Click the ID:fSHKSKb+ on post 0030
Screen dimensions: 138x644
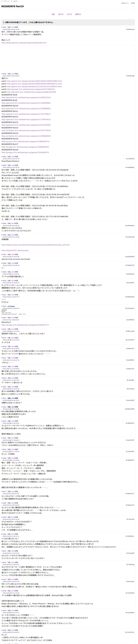[x=130, y=536]
